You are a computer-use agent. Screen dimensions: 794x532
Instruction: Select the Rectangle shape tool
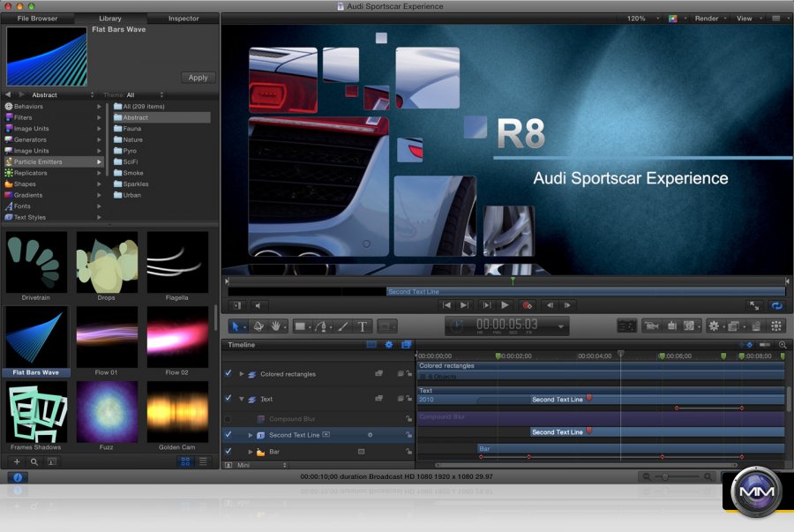tap(301, 326)
